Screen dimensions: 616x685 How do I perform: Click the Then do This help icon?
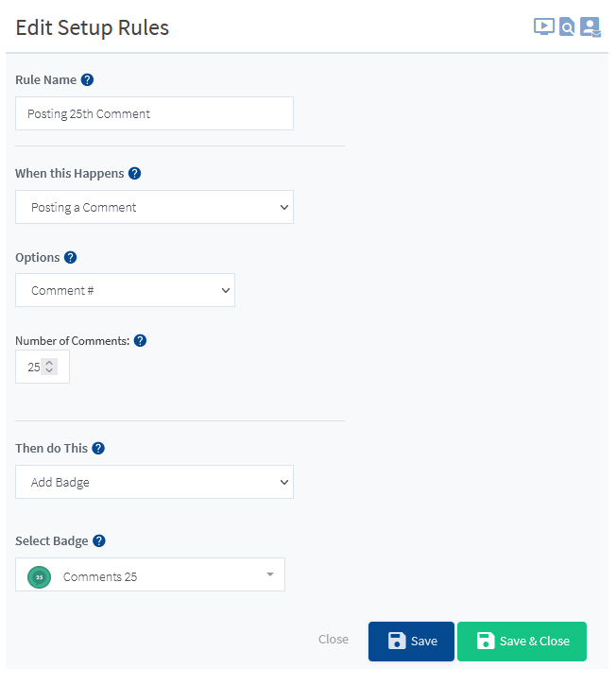click(x=98, y=448)
